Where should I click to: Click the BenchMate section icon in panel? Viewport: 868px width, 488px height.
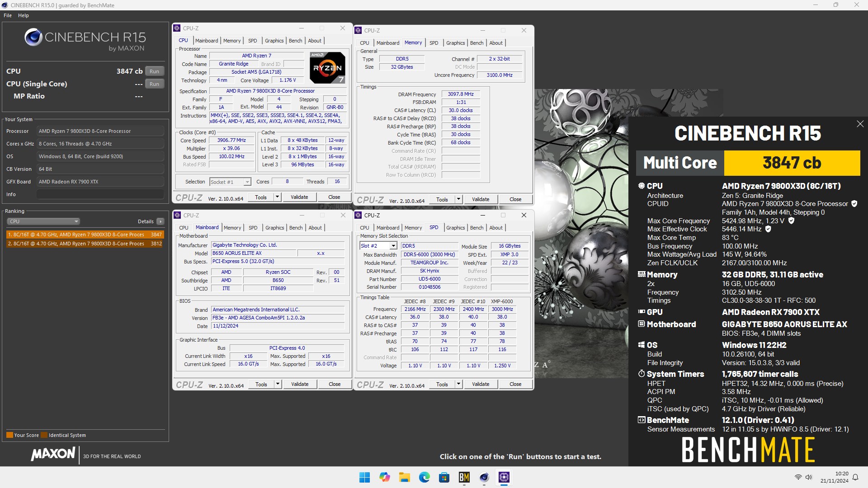(x=641, y=420)
